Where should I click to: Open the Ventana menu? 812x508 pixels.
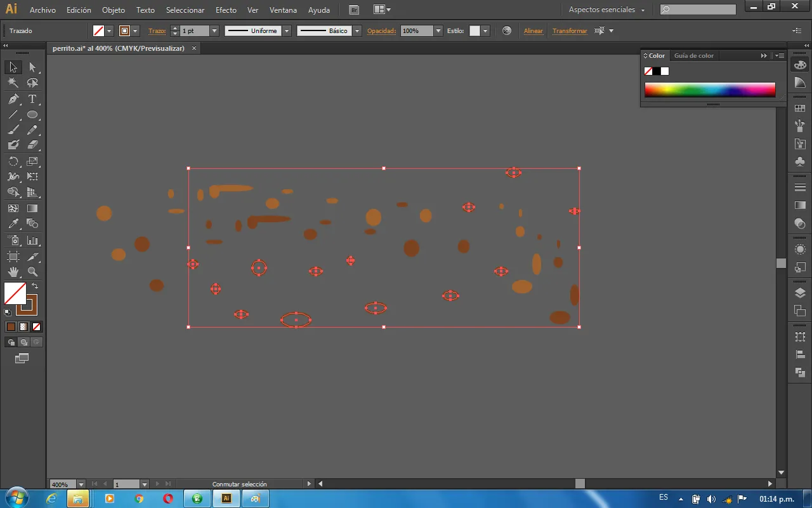click(x=283, y=10)
